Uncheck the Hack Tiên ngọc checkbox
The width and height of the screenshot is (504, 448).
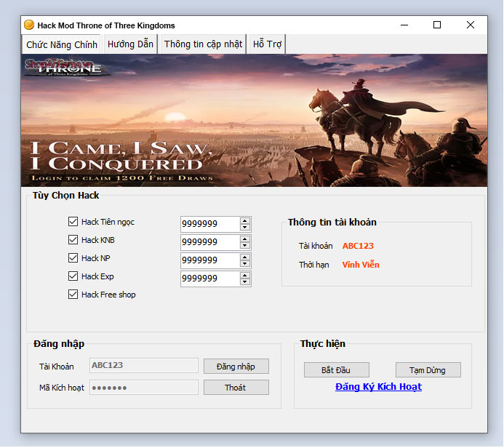pos(73,222)
